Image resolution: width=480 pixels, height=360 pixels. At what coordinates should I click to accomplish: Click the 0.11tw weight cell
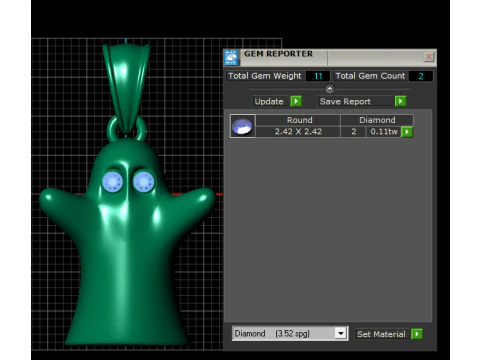(x=384, y=132)
